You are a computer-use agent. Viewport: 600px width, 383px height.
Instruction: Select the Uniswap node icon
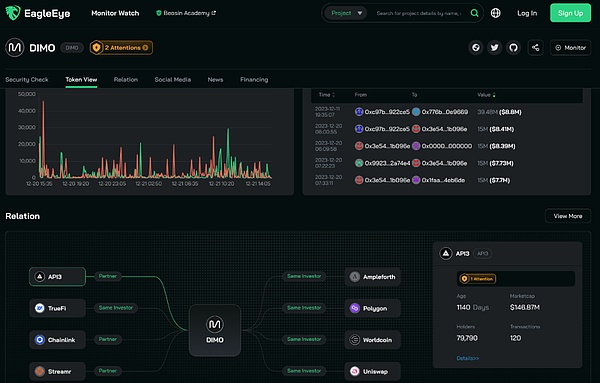[x=355, y=371]
